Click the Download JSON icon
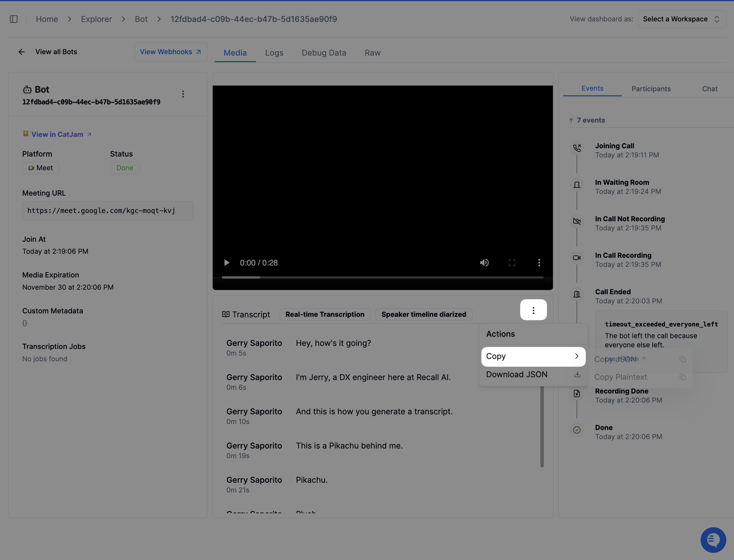The width and height of the screenshot is (734, 560). point(577,374)
